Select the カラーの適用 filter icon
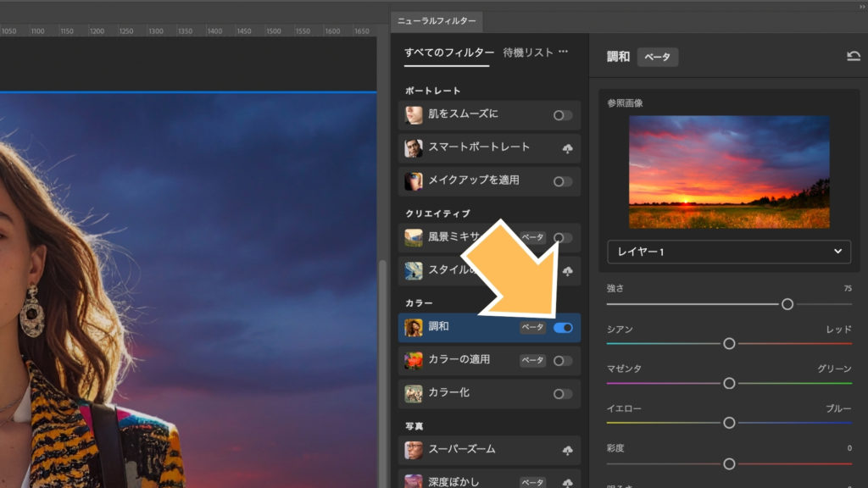The image size is (868, 488). pyautogui.click(x=414, y=360)
